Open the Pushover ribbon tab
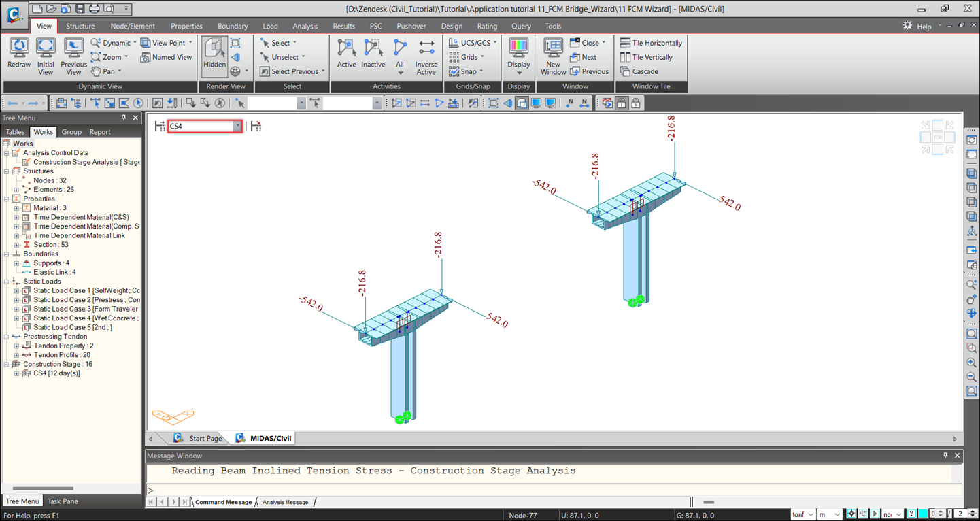The height and width of the screenshot is (521, 980). coord(411,26)
